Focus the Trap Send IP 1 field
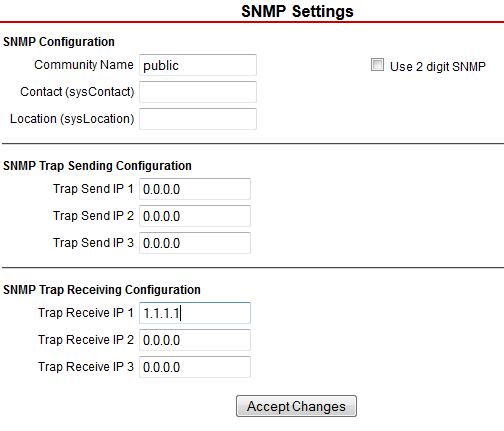Viewport: 504px width, 431px height. (x=195, y=189)
